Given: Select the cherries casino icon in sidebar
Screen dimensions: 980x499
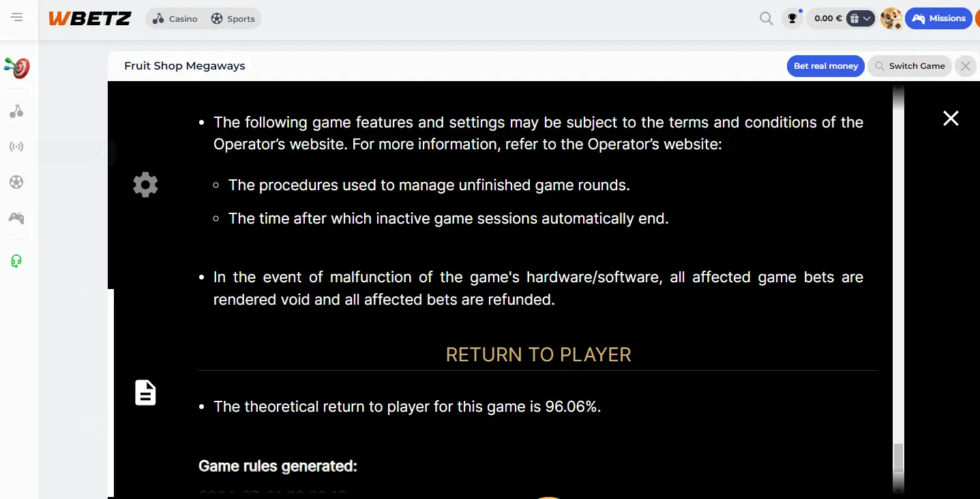Looking at the screenshot, I should pyautogui.click(x=17, y=111).
